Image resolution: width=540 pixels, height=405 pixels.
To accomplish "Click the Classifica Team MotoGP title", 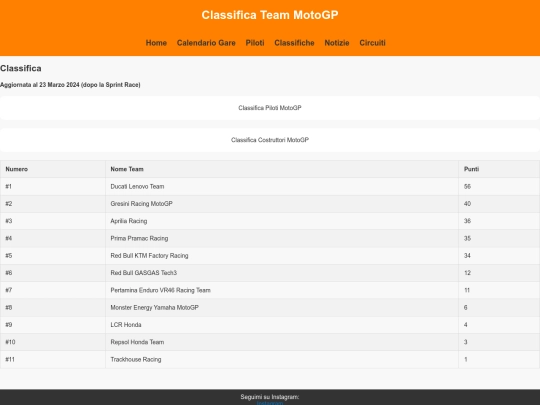I will (270, 15).
